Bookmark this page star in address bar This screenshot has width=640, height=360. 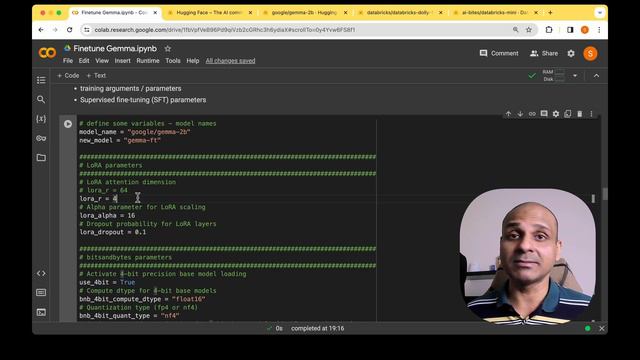click(x=529, y=30)
